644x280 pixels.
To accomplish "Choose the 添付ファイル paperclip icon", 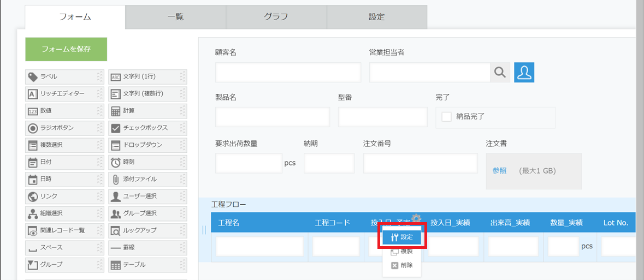I will pyautogui.click(x=116, y=179).
